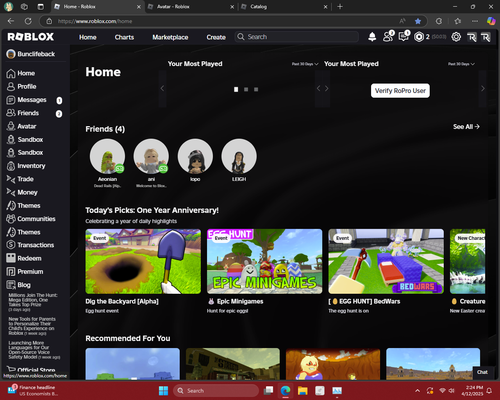500x400 pixels.
Task: Select the third carousel dot under Most Played
Action: click(256, 89)
